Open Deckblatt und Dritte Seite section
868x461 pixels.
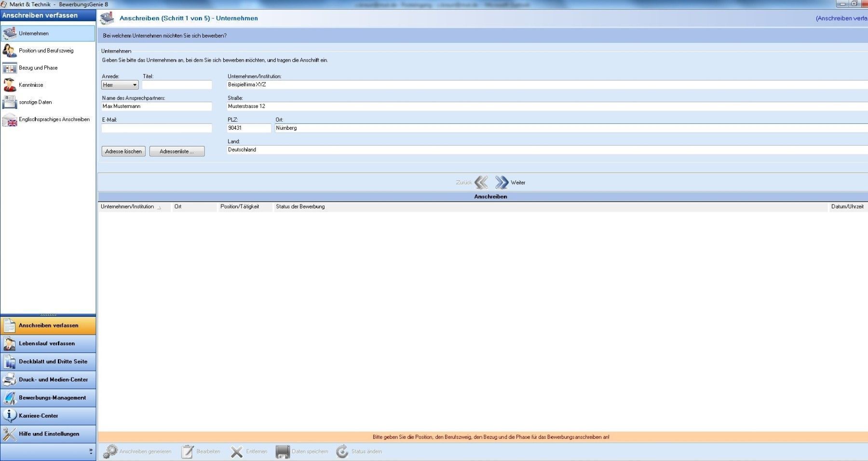(53, 362)
